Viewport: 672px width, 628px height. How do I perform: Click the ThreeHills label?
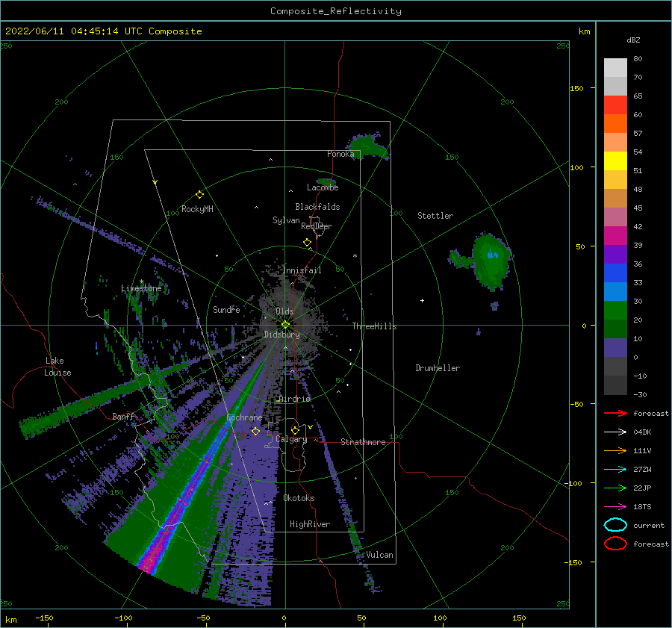pos(375,326)
